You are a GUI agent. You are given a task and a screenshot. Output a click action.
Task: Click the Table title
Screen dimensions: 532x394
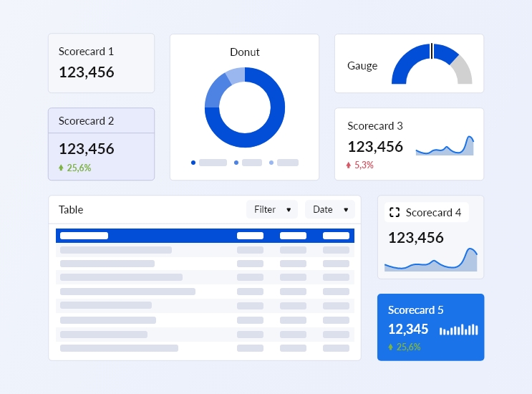[71, 209]
